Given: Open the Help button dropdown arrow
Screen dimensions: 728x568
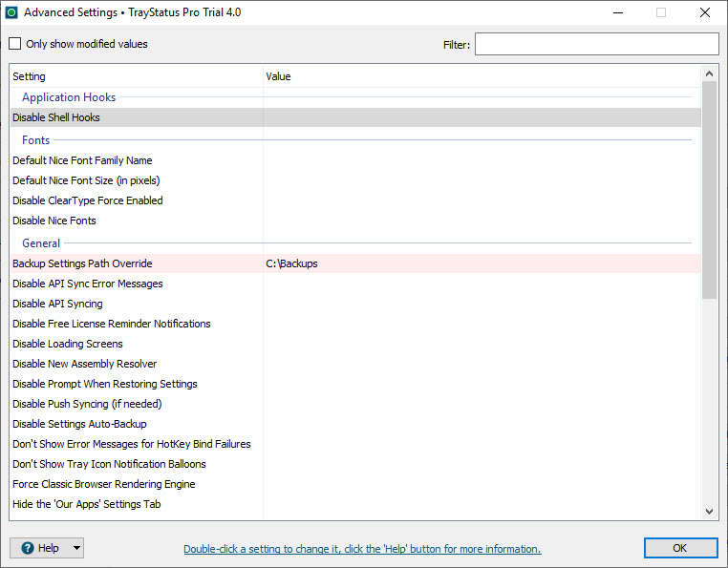Looking at the screenshot, I should click(x=76, y=548).
